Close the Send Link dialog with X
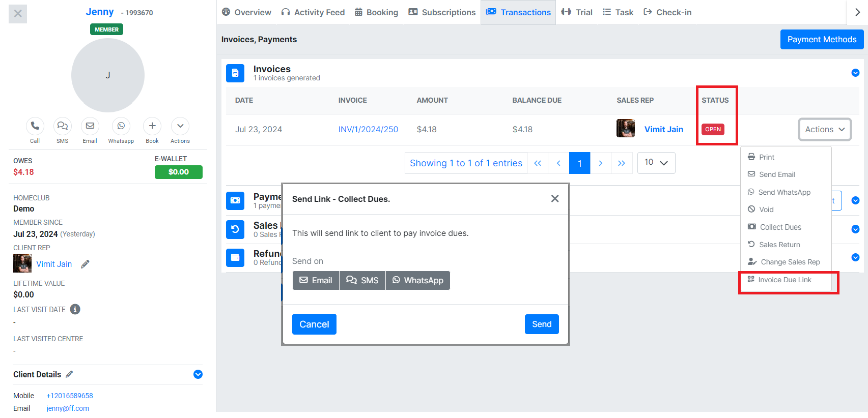The image size is (868, 418). click(555, 199)
